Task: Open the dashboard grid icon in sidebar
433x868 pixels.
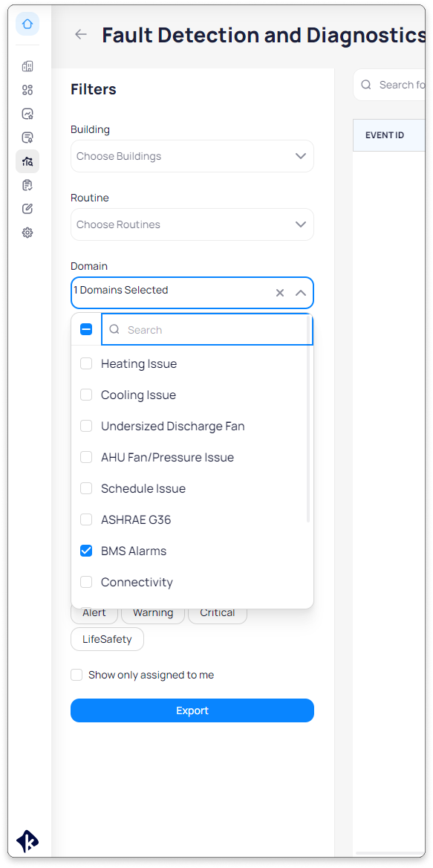Action: tap(27, 90)
